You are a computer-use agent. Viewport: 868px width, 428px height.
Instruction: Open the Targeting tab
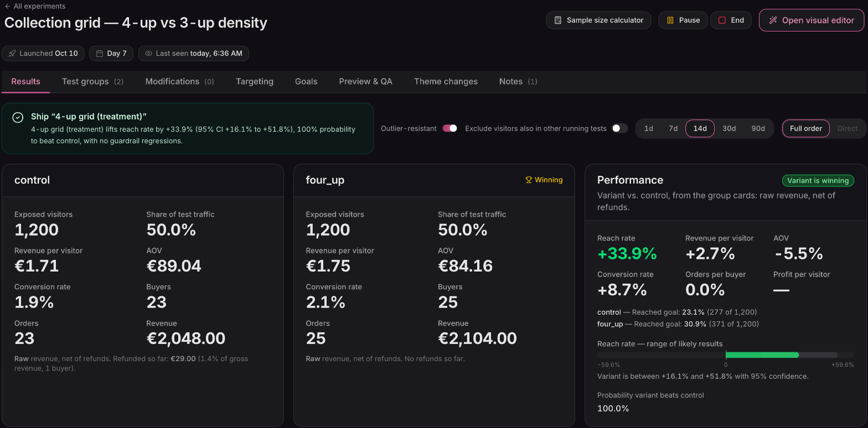point(255,81)
